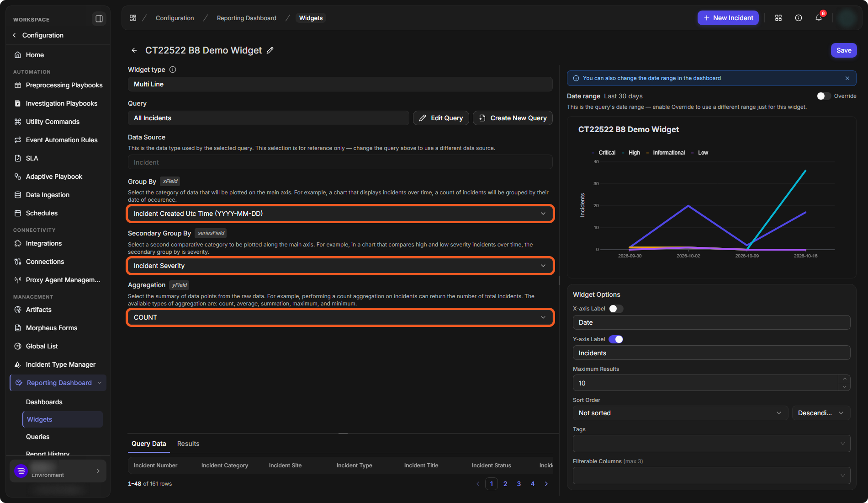
Task: Open the Secondary Group By dropdown
Action: [340, 266]
